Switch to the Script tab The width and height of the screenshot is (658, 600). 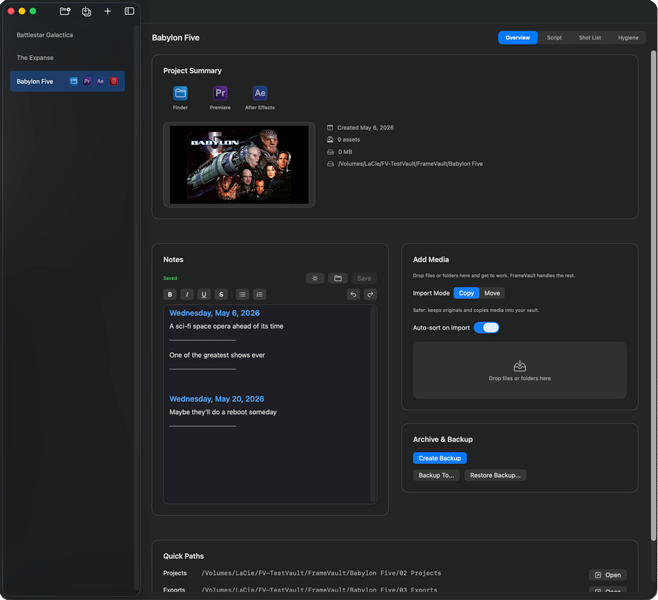(554, 38)
